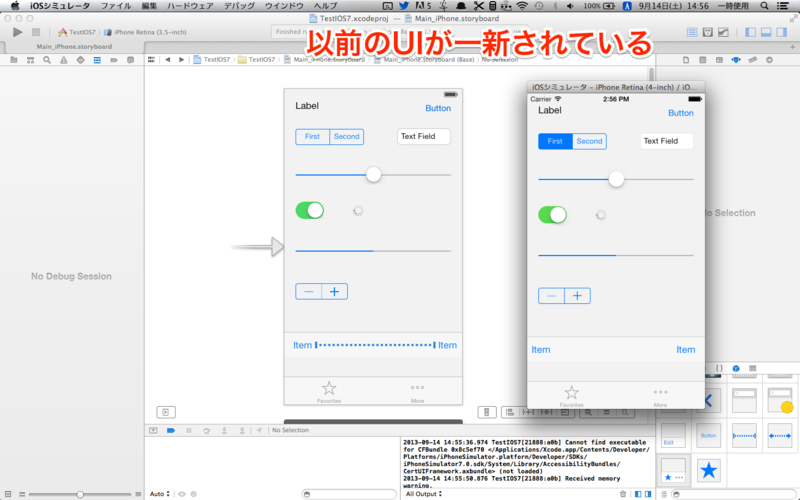This screenshot has height=500, width=800.
Task: Hide the debug area with the collapse icon
Action: (x=153, y=430)
